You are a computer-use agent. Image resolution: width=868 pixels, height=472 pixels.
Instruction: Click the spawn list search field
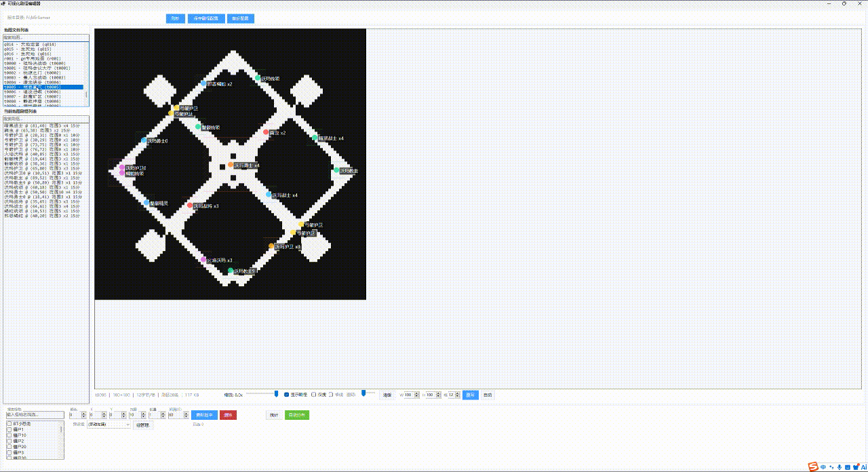46,119
